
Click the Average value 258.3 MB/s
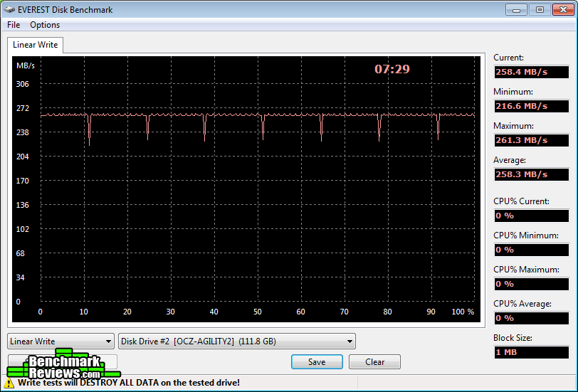tap(532, 174)
